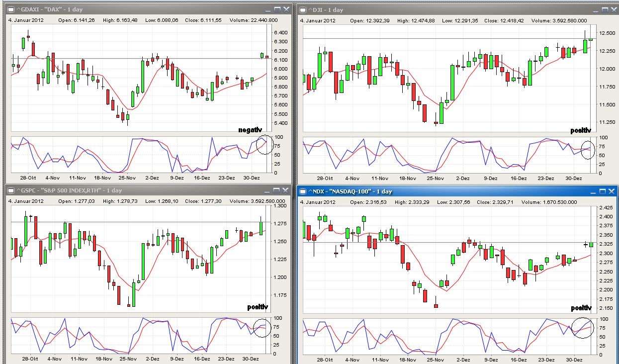Select the ^DJI - 1 day title bar
The width and height of the screenshot is (619, 364).
coord(457,9)
